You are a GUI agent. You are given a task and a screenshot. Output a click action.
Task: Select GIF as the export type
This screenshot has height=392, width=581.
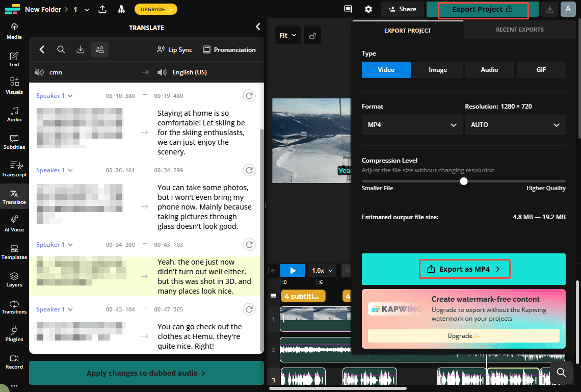[541, 70]
